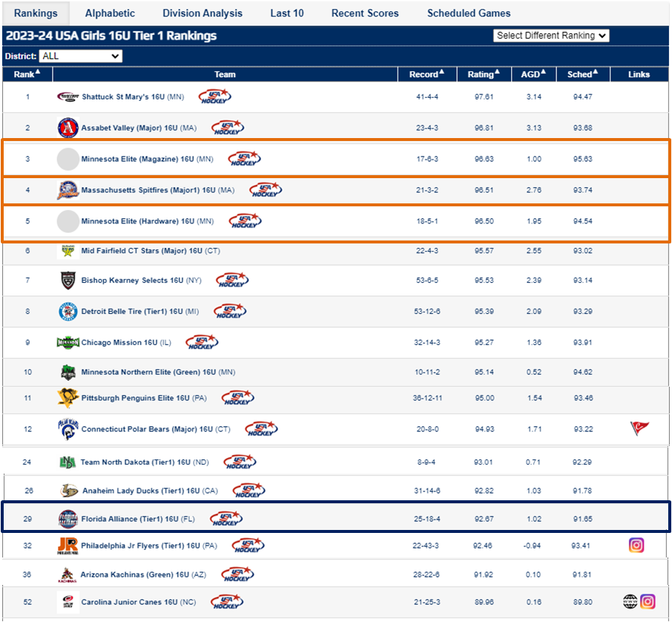Sort by the AGD column header
672x622 pixels.
(x=533, y=74)
